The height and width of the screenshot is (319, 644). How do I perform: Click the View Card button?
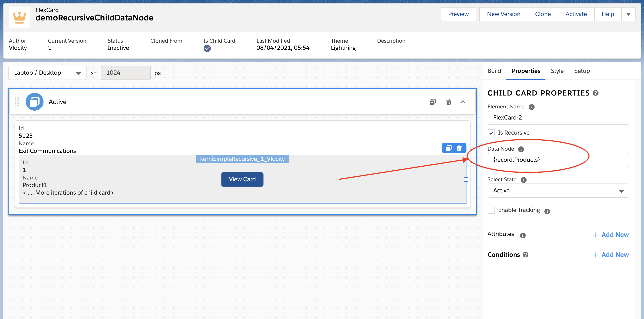point(242,179)
